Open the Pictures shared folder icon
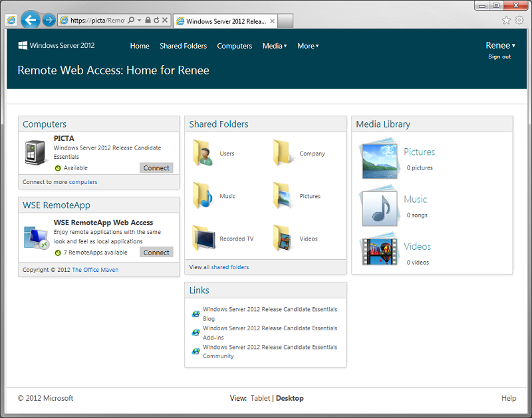 point(282,195)
